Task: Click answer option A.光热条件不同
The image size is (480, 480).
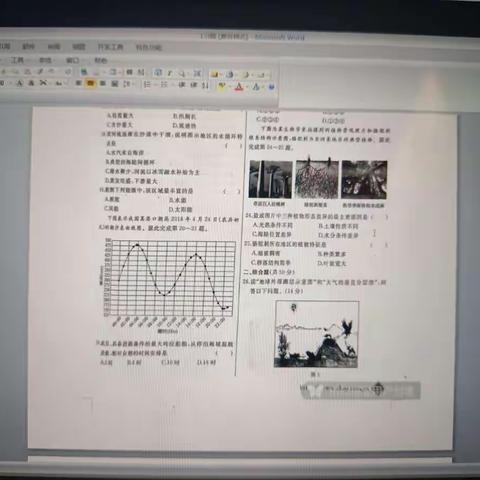Action: tap(273, 225)
